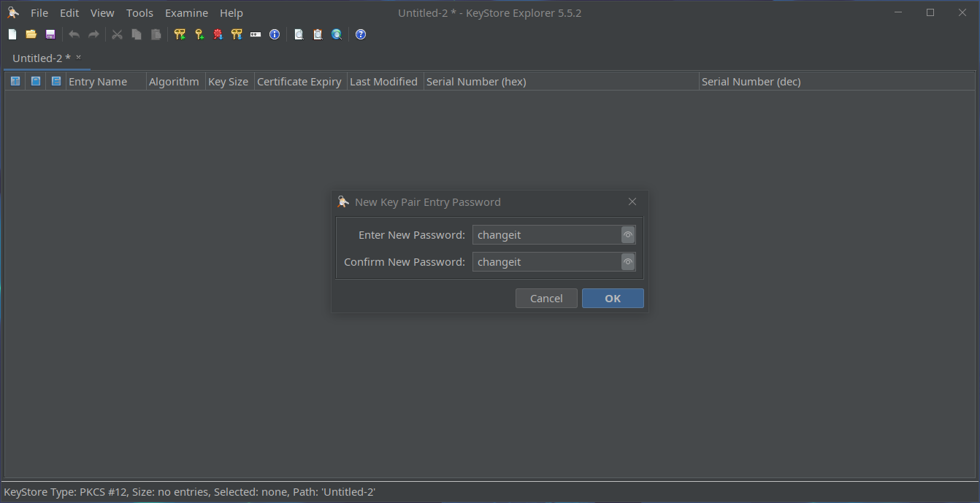The width and height of the screenshot is (980, 503).
Task: Open KeyStore Properties info icon
Action: pos(275,34)
